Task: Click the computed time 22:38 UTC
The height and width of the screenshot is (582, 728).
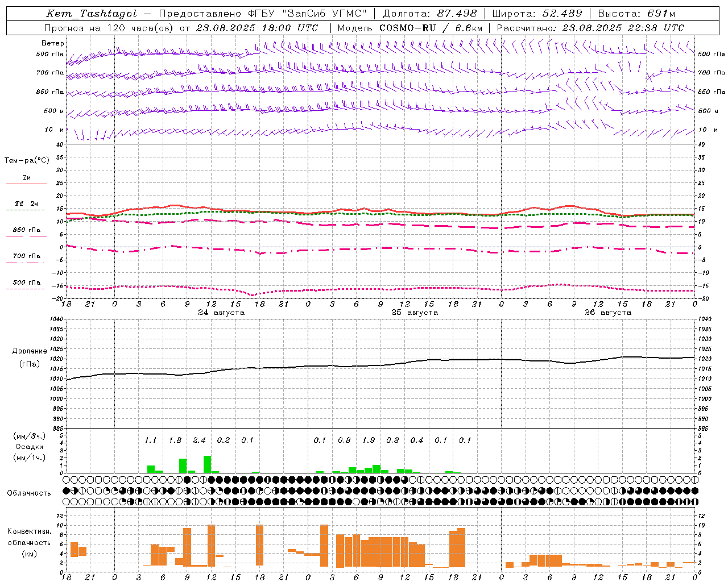Action: click(x=655, y=28)
